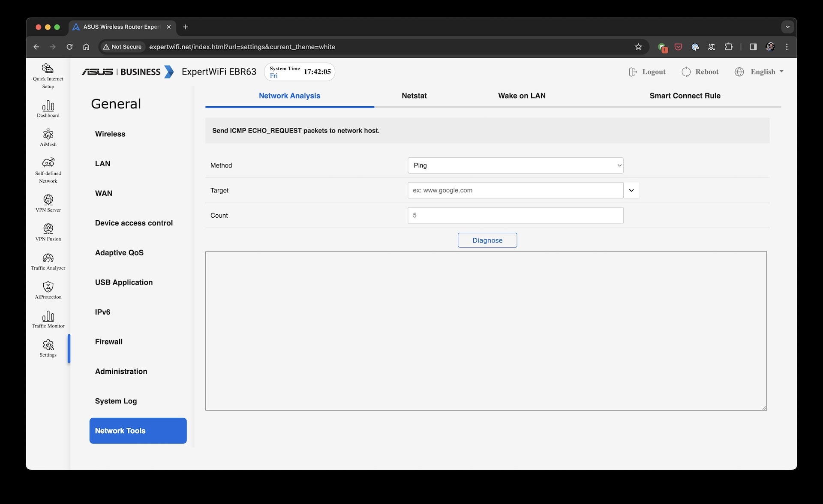The width and height of the screenshot is (823, 504).
Task: Click the English language selector
Action: coord(758,71)
